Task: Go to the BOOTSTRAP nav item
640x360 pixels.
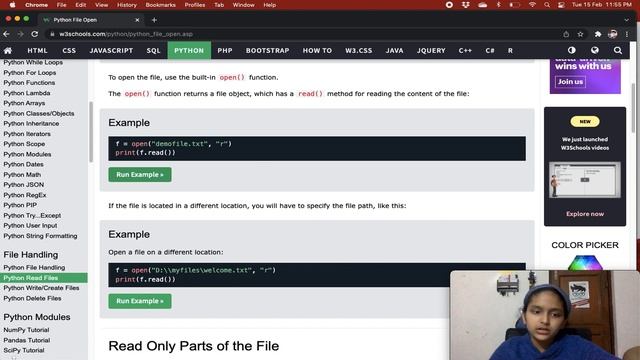Action: pyautogui.click(x=267, y=51)
